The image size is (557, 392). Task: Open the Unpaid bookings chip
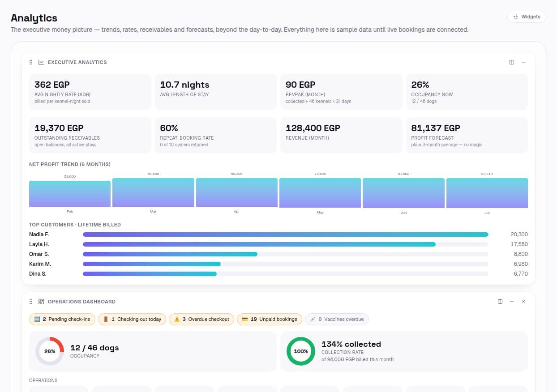coord(270,319)
